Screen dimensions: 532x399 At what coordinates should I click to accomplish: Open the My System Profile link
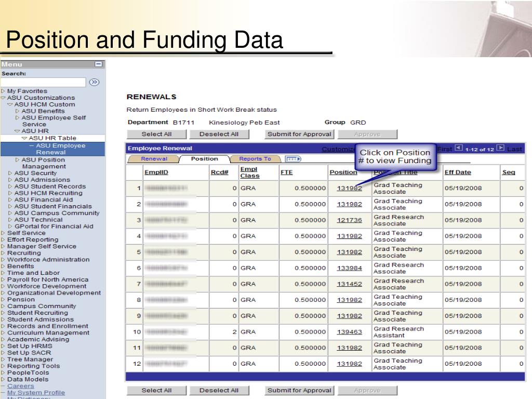point(36,393)
